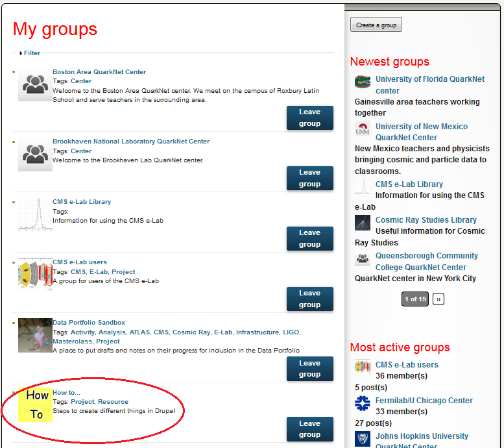504x448 pixels.
Task: Click the Infrastructure tag
Action: [x=258, y=332]
